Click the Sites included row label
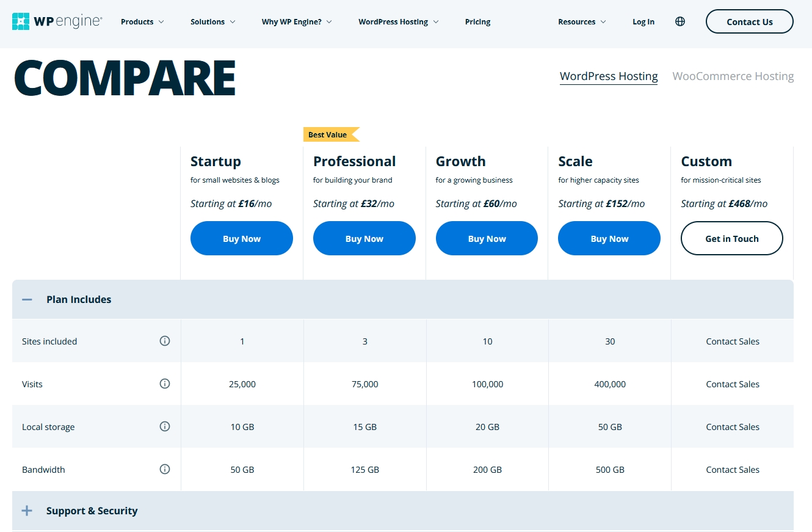Screen dimensions: 812x532 pyautogui.click(x=49, y=341)
